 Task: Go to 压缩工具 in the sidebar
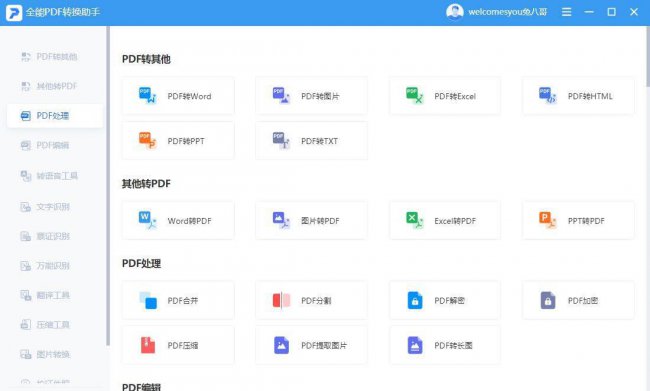coord(55,325)
